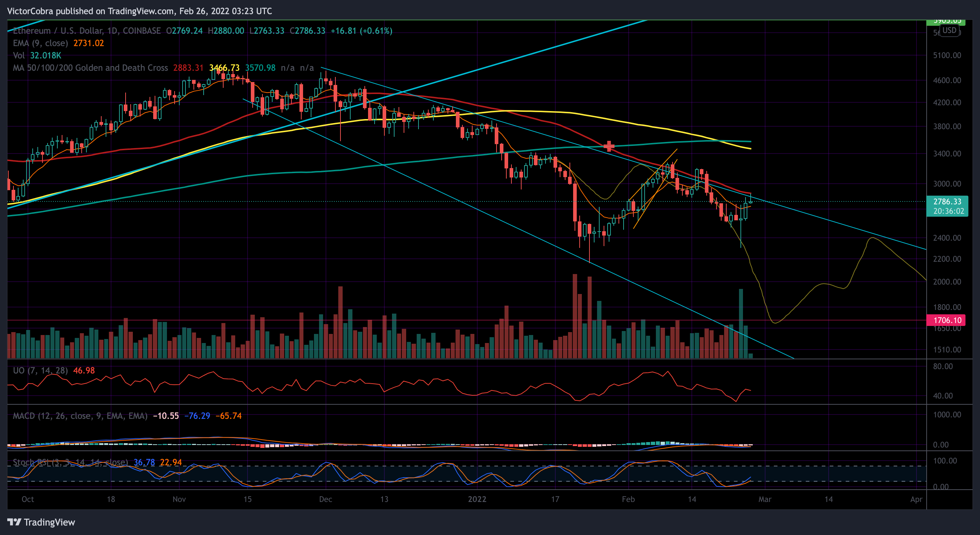Open the USD currency selector
The width and height of the screenshot is (980, 535).
pos(949,30)
